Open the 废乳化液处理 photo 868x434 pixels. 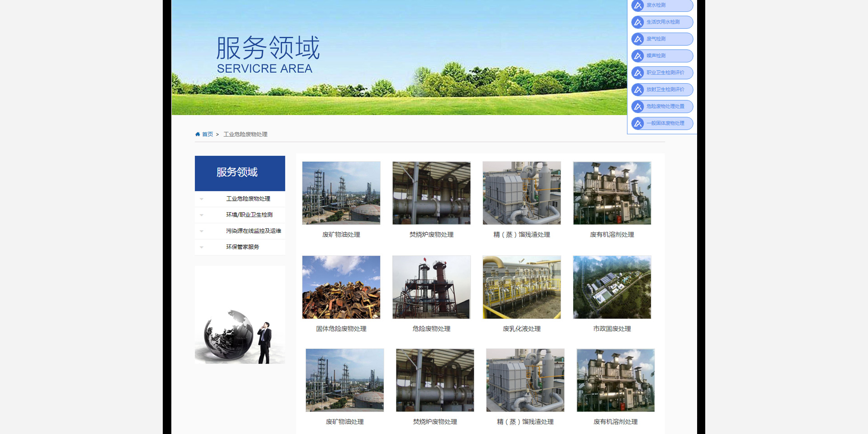522,287
